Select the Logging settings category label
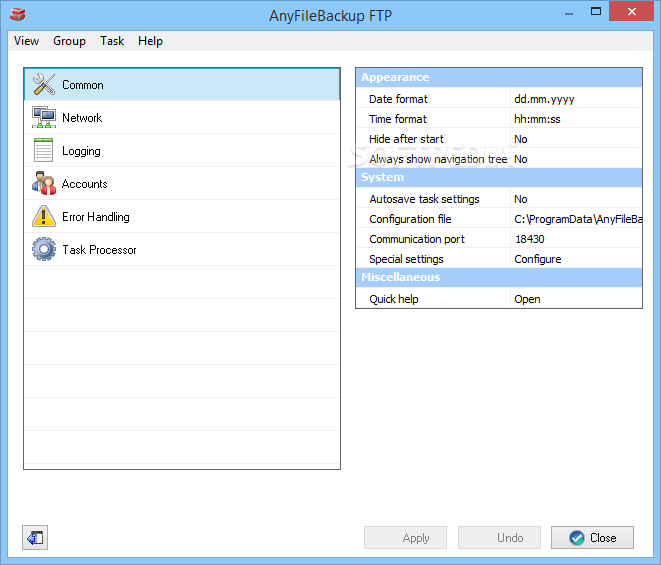This screenshot has width=661, height=565. click(81, 151)
